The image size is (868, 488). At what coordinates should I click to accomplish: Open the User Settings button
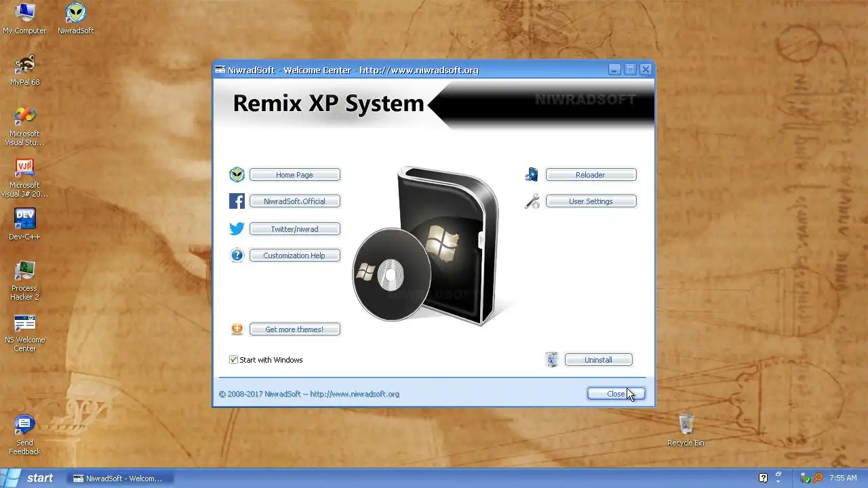point(591,201)
